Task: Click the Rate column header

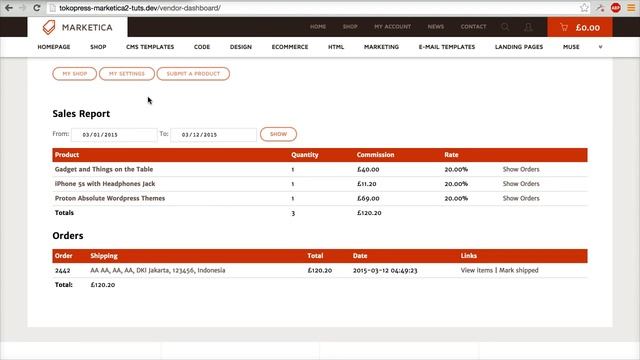Action: pyautogui.click(x=451, y=155)
